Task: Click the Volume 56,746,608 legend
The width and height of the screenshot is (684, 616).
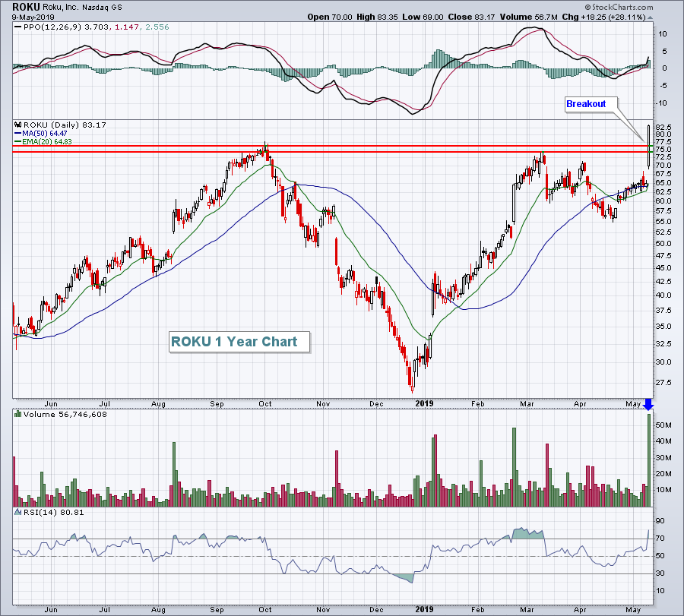Action: (x=65, y=415)
